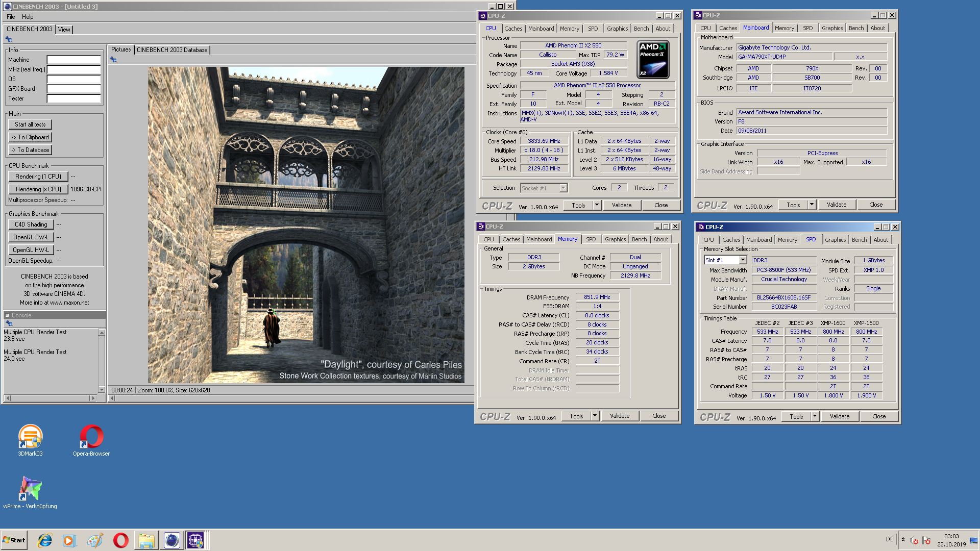Screen dimensions: 980x551
Task: Run Rendering (1 CPU) benchmark
Action: pyautogui.click(x=38, y=177)
